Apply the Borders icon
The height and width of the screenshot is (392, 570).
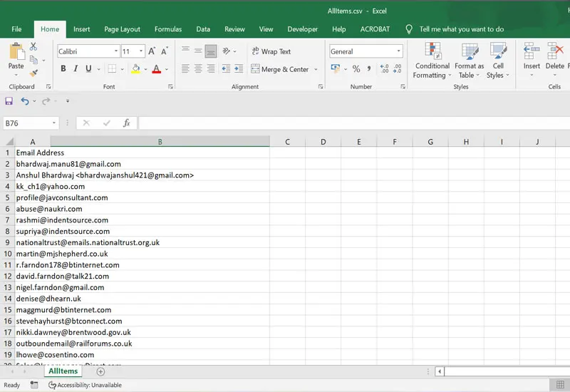(x=112, y=68)
